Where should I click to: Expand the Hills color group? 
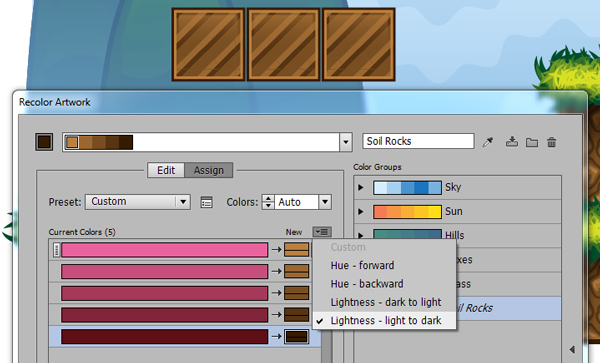click(x=360, y=235)
